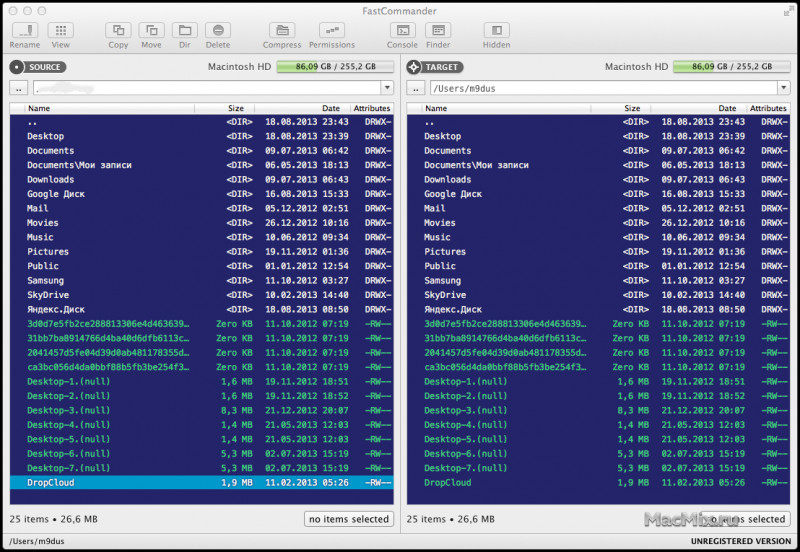Select Public folder in right panel
Viewport: 800px width, 552px height.
(598, 266)
